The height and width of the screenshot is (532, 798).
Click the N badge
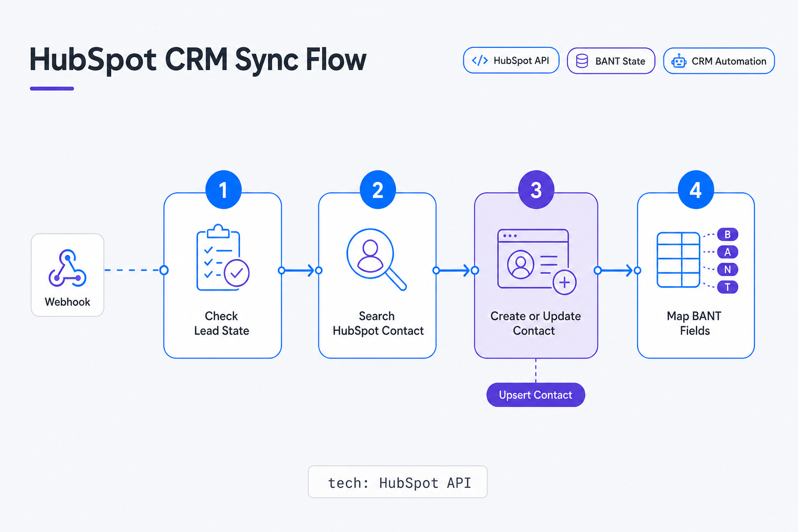tap(727, 270)
